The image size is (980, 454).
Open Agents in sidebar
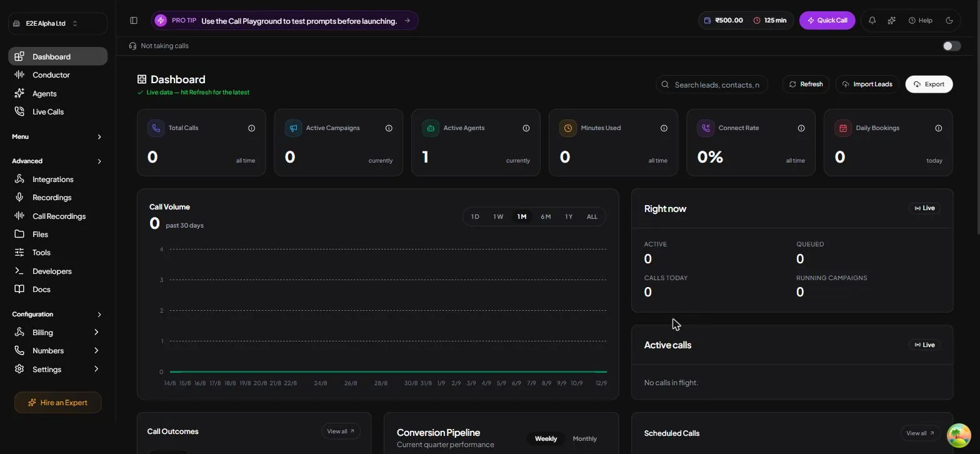coord(57,94)
